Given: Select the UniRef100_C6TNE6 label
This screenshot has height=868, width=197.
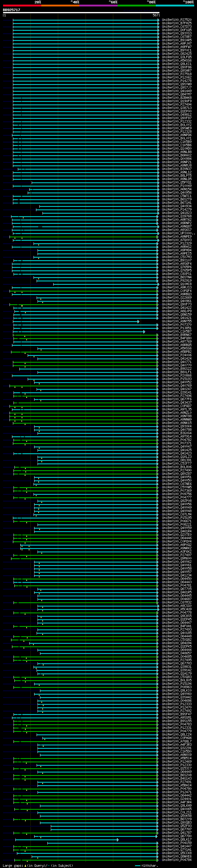Looking at the screenshot, I should point(177,484).
